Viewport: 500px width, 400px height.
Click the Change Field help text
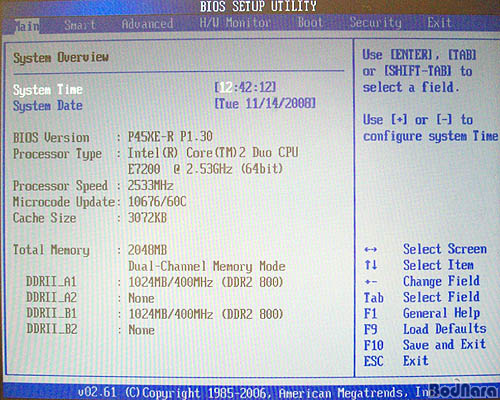tap(441, 281)
